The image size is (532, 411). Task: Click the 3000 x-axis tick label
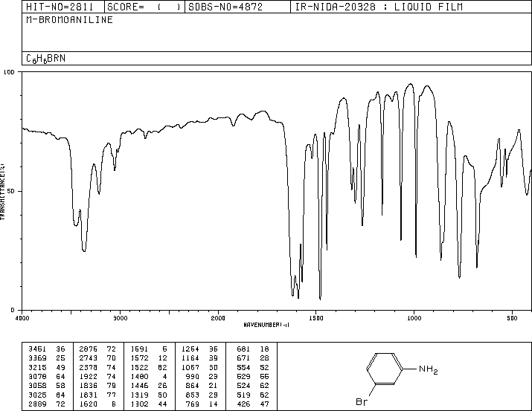point(121,318)
